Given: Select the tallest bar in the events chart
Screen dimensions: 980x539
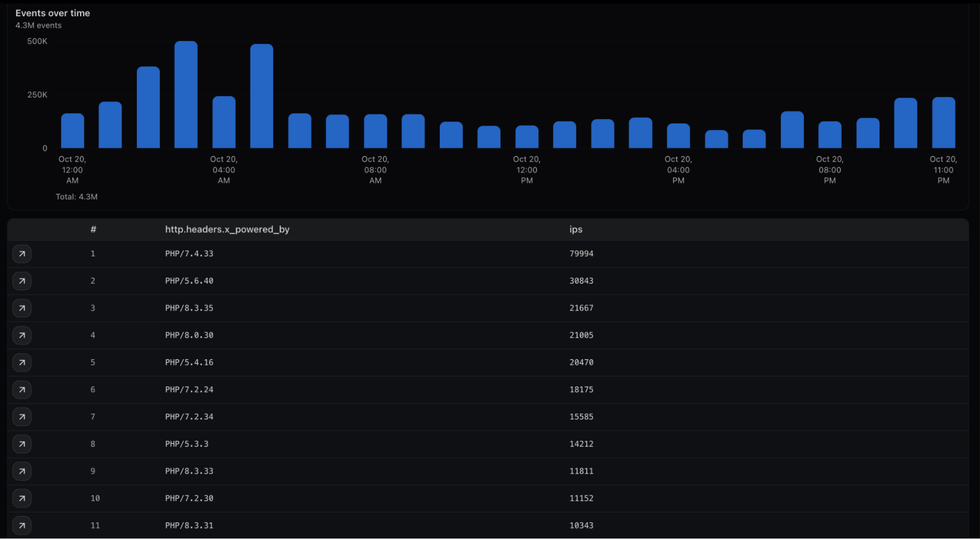Looking at the screenshot, I should coord(186,95).
